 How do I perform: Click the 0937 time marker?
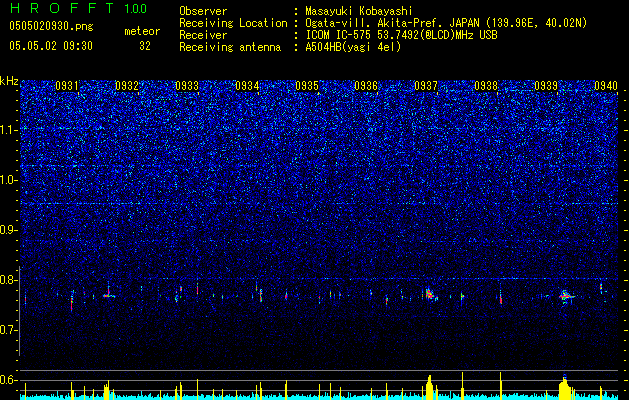point(426,85)
